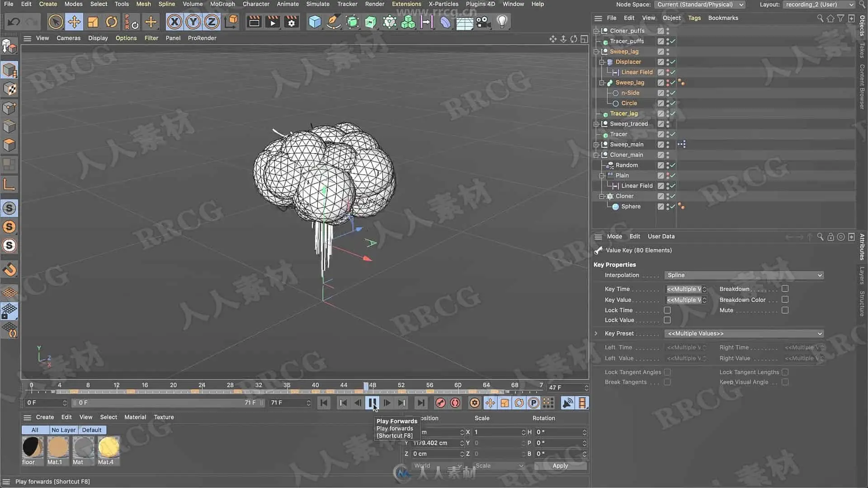This screenshot has width=868, height=488.
Task: Select the Sphere object in tree
Action: 630,206
